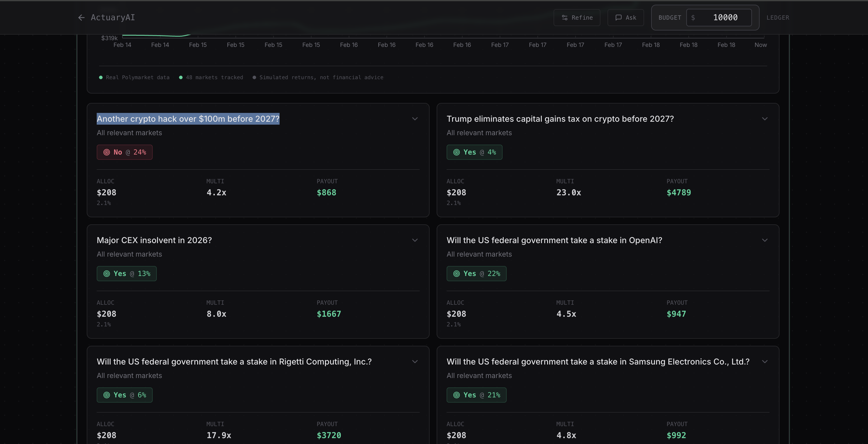Click the back arrow beside ActuaryAI

(x=81, y=18)
